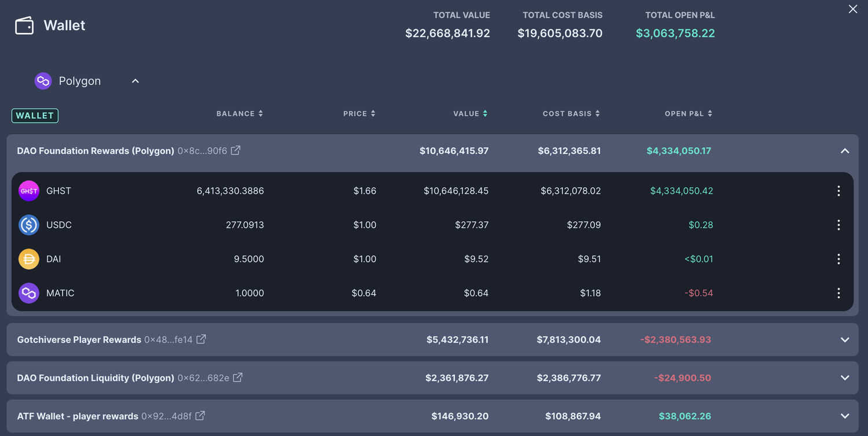Click USDC balance 277.0913
The image size is (868, 436).
pos(245,225)
